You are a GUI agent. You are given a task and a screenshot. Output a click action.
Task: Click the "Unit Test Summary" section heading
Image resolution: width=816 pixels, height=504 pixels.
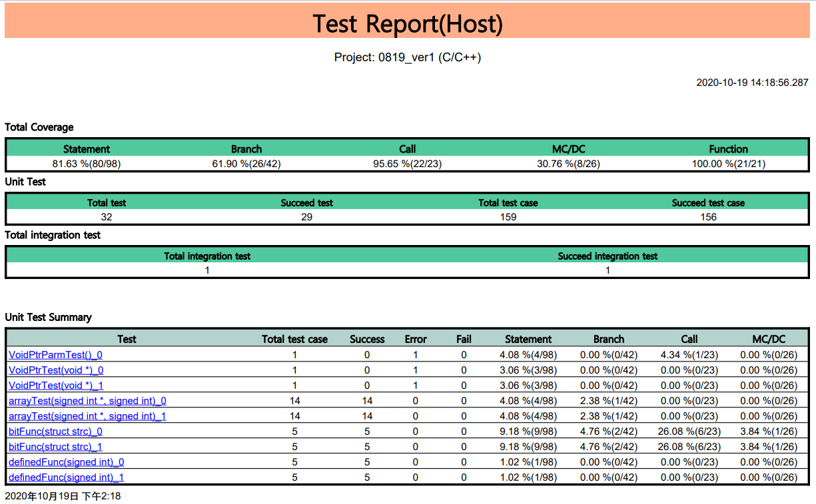tap(48, 318)
